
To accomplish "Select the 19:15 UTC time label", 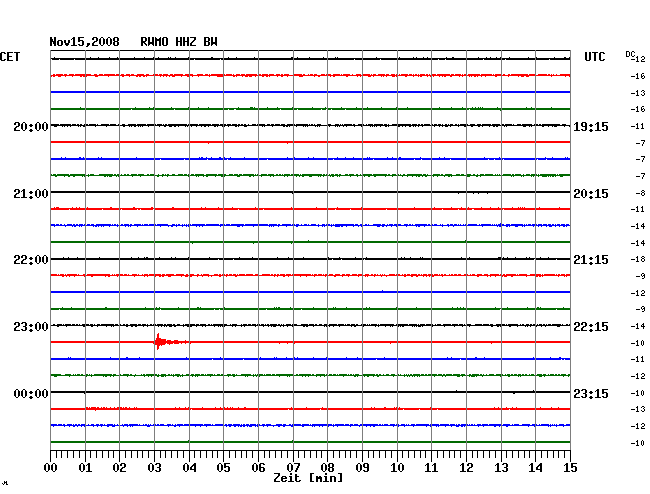I will pyautogui.click(x=591, y=126).
